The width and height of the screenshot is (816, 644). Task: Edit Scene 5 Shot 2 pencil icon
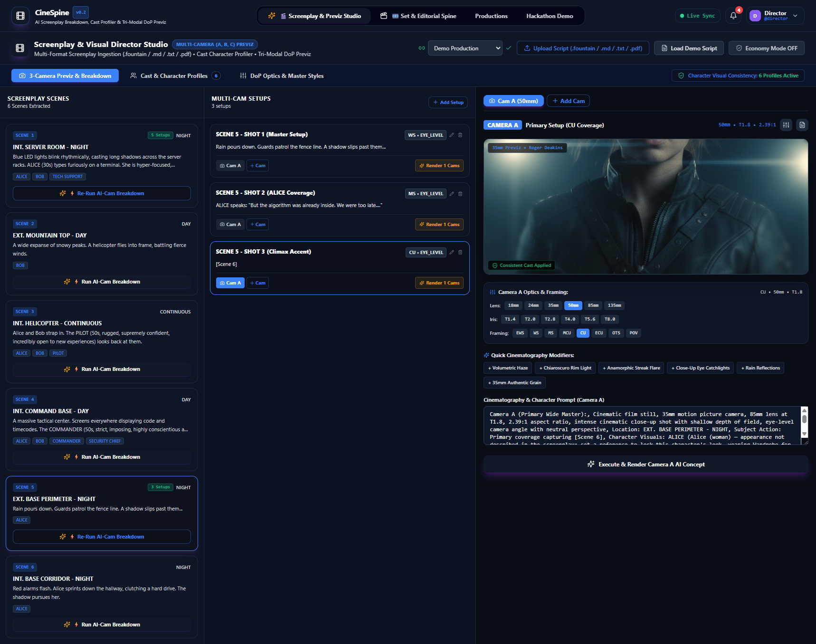[x=452, y=194]
